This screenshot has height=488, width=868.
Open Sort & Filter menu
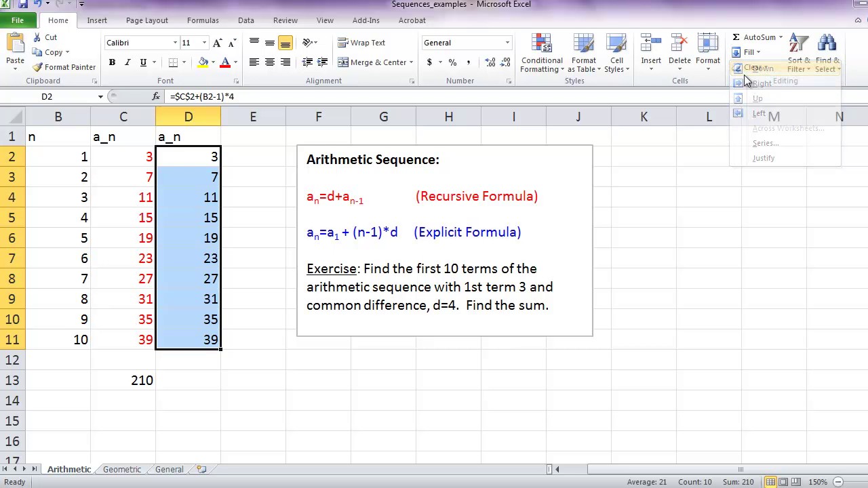point(799,54)
